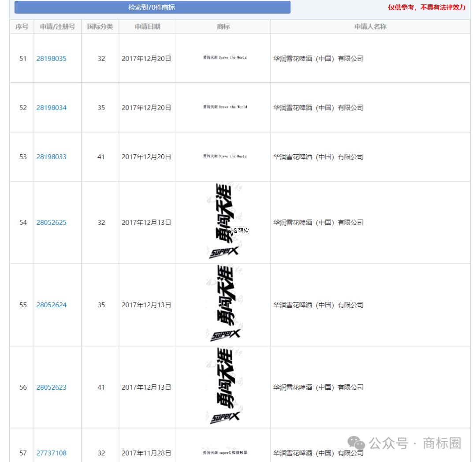Screen dimensions: 476x462
Task: Click the 申请/注册号 column header
Action: [x=57, y=27]
